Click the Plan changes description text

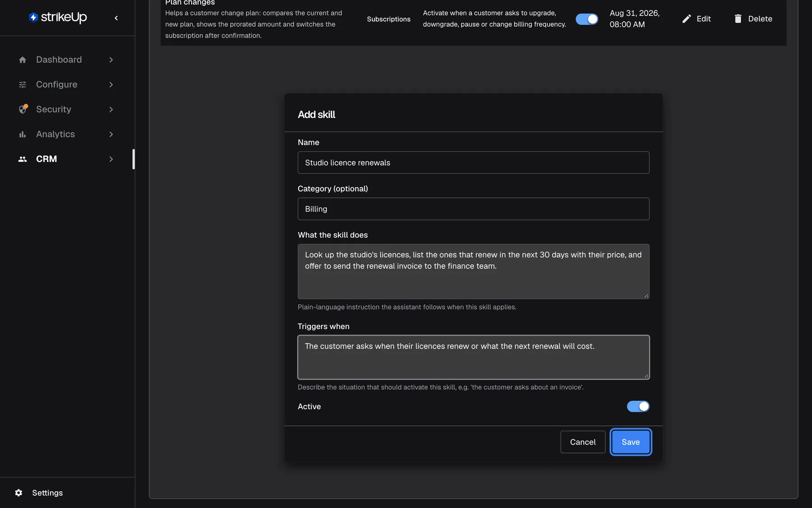pyautogui.click(x=254, y=24)
